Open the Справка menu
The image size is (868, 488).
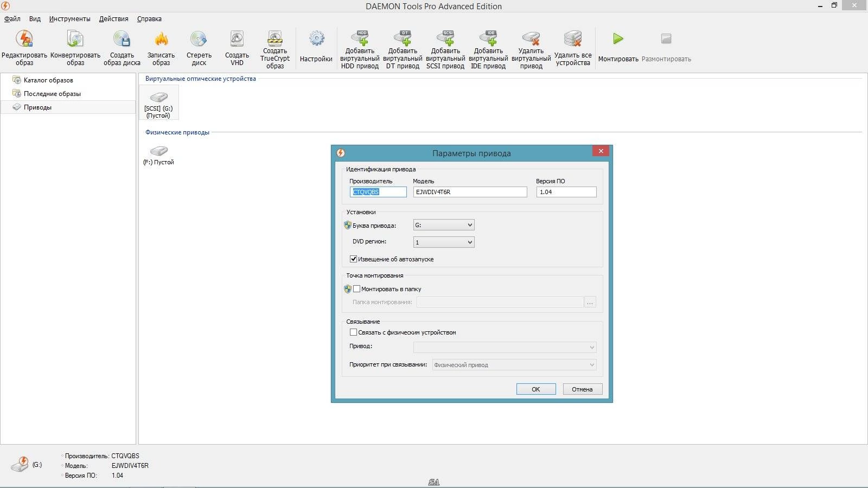click(149, 18)
